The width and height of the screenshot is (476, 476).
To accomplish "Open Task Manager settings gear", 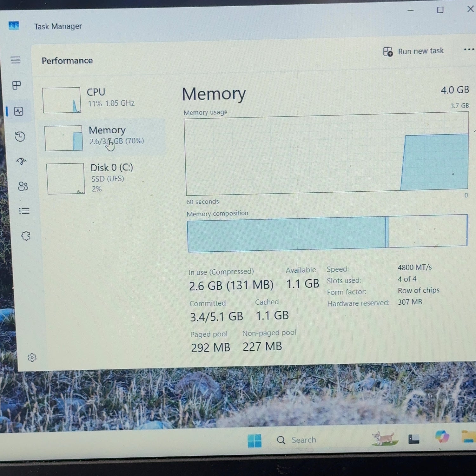I will pyautogui.click(x=32, y=358).
